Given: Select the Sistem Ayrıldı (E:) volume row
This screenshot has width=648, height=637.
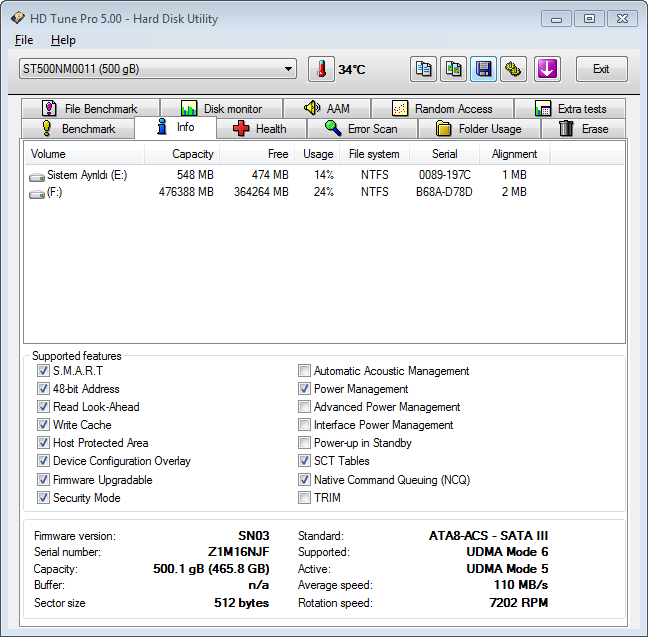Looking at the screenshot, I should pyautogui.click(x=85, y=175).
